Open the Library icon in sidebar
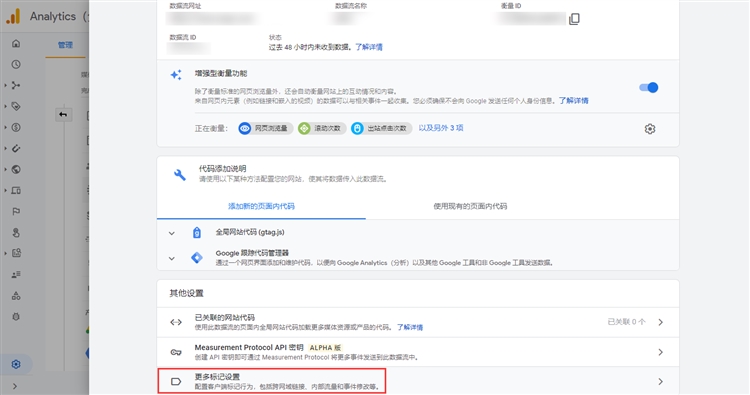750x395 pixels. pyautogui.click(x=16, y=253)
